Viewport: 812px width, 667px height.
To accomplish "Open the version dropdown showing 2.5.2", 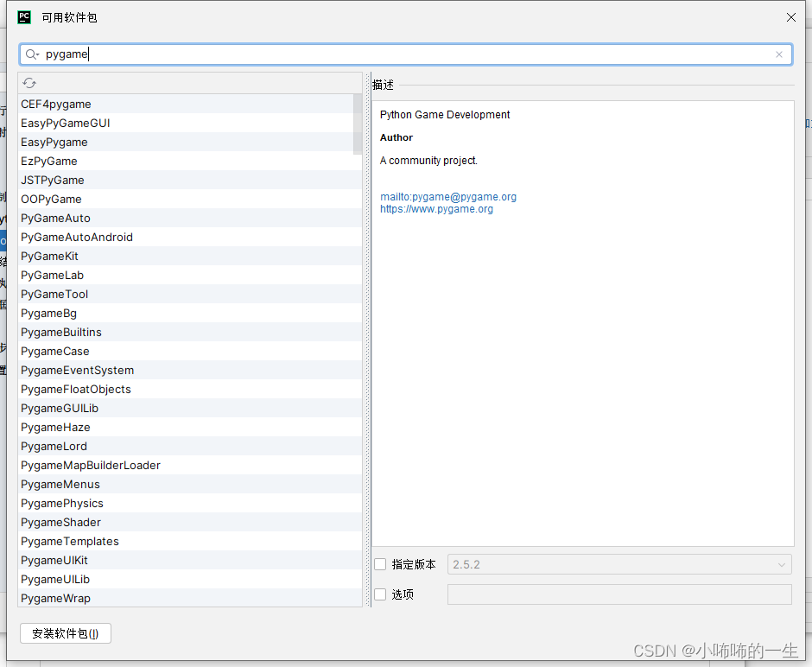I will pyautogui.click(x=782, y=563).
